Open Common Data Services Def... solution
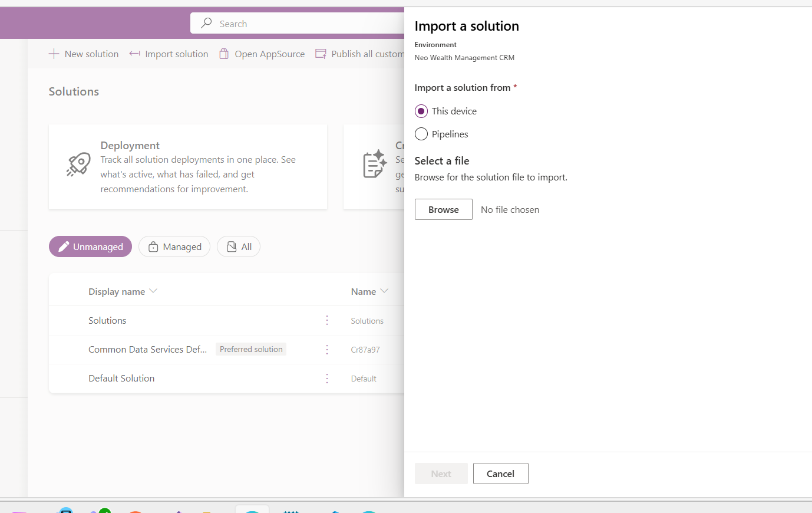Image resolution: width=812 pixels, height=513 pixels. [147, 349]
